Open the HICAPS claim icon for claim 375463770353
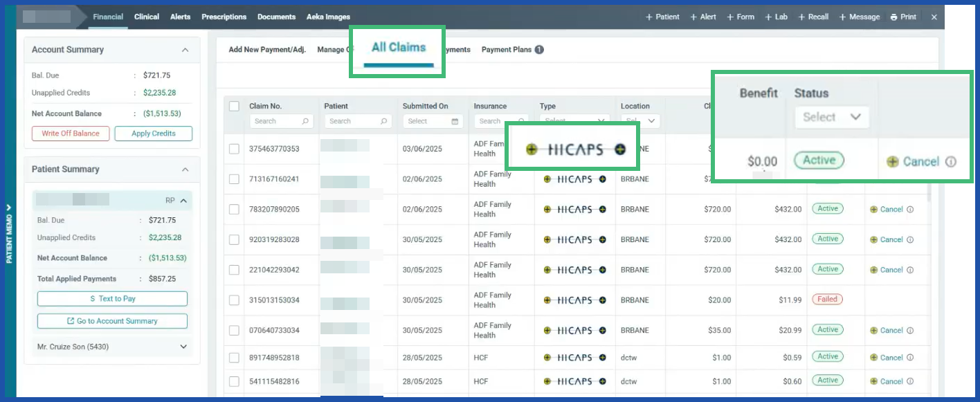Viewport: 980px width, 402px height. point(572,148)
